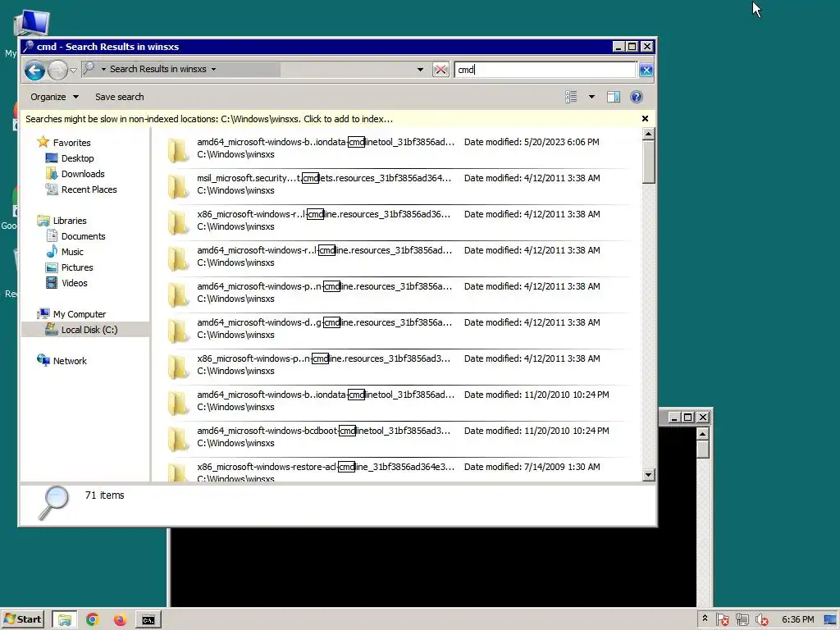This screenshot has width=840, height=630.
Task: Expand arrow before Search Results breadcrumb
Action: pyautogui.click(x=103, y=69)
